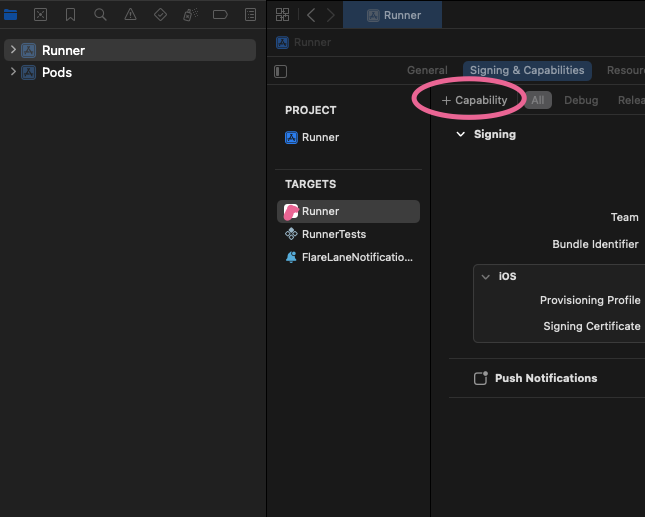Select the FlareLaneNotification target
This screenshot has width=645, height=517.
348,257
